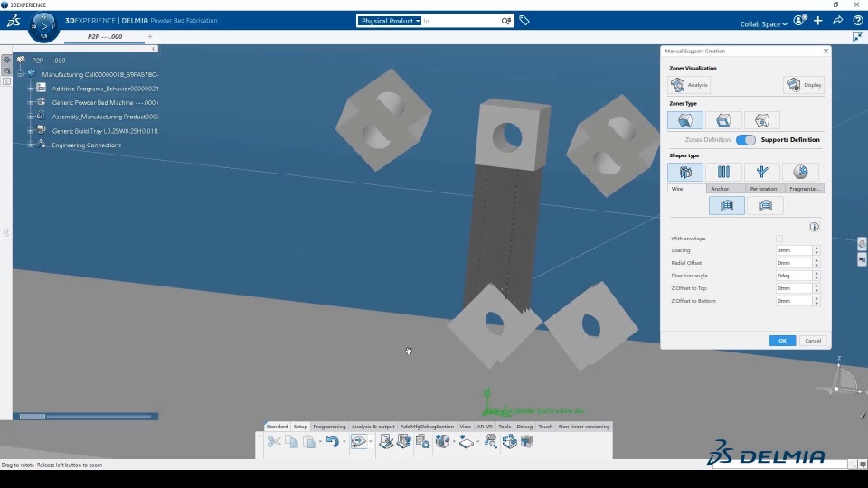Click the Undo icon in toolbar
The width and height of the screenshot is (868, 488).
(x=332, y=442)
